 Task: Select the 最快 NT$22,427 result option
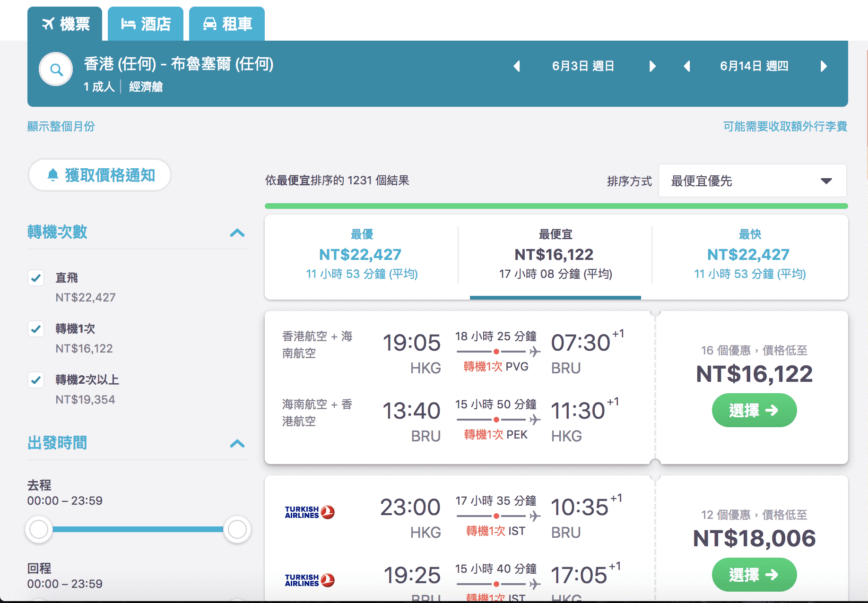tap(750, 254)
